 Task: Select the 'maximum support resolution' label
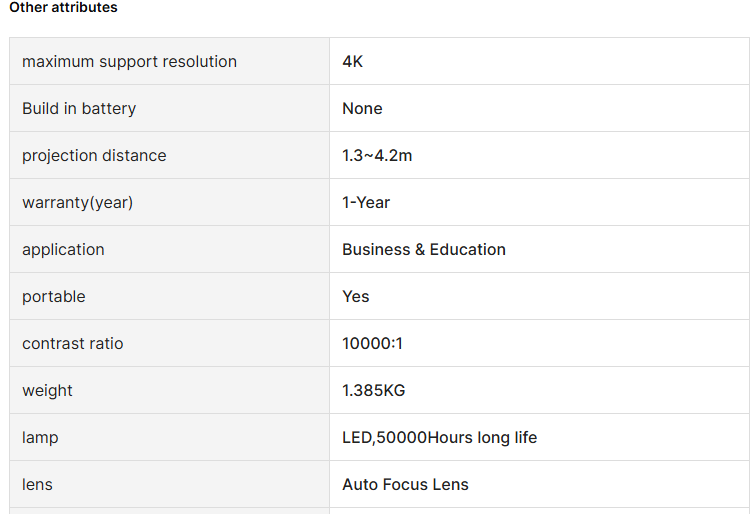(x=129, y=62)
